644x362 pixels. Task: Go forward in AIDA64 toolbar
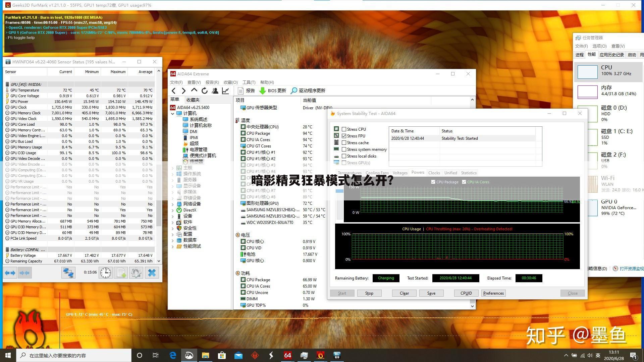[183, 90]
